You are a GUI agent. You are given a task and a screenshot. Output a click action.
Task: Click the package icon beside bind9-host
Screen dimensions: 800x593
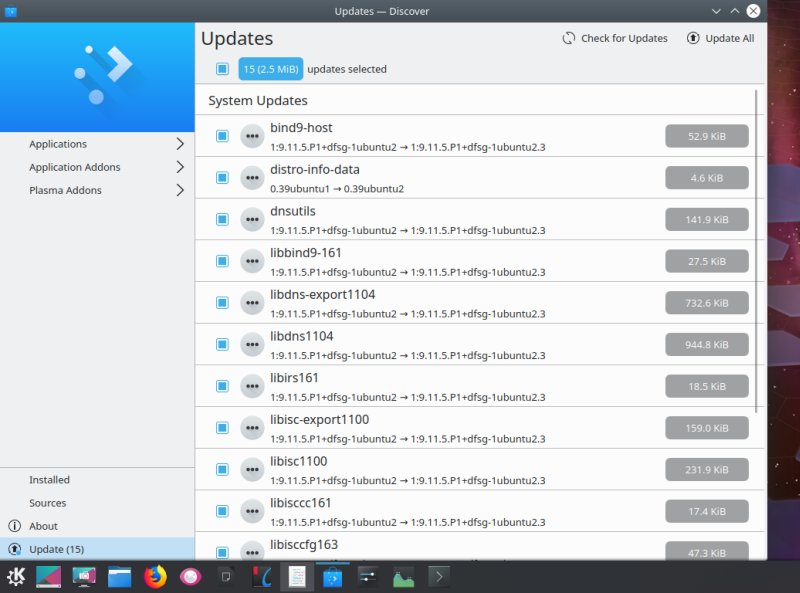pos(252,135)
